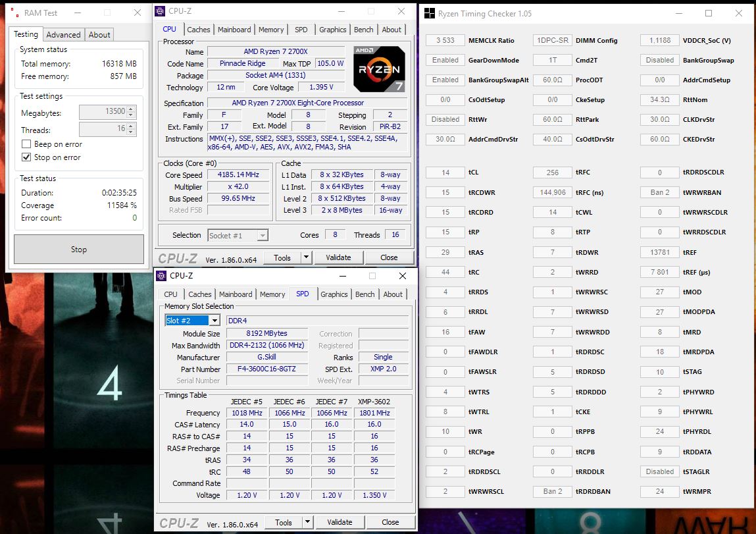Toggle the Beep on error checkbox
Viewport: 756px width, 534px height.
pyautogui.click(x=26, y=144)
